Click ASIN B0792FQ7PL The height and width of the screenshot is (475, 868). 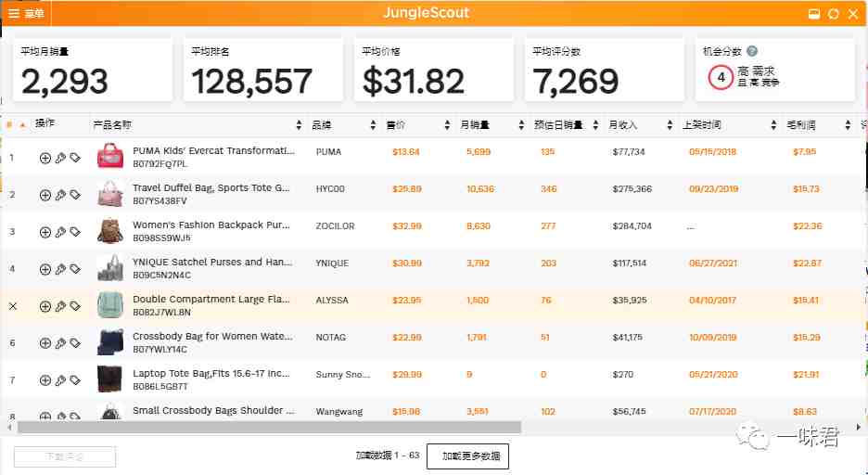[160, 164]
